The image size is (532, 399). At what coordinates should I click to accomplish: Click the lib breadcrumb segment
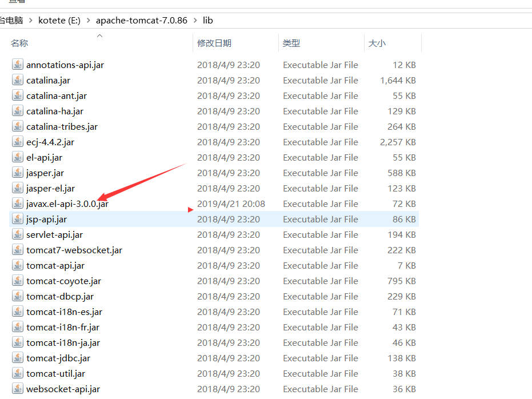(x=207, y=21)
